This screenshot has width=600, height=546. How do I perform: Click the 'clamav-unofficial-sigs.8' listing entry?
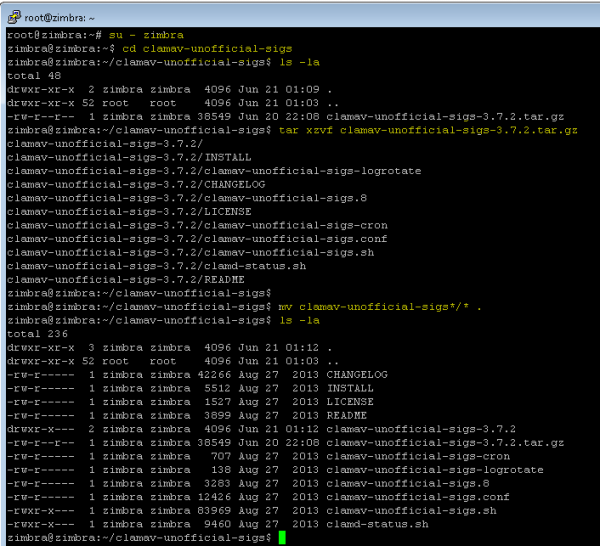click(408, 484)
